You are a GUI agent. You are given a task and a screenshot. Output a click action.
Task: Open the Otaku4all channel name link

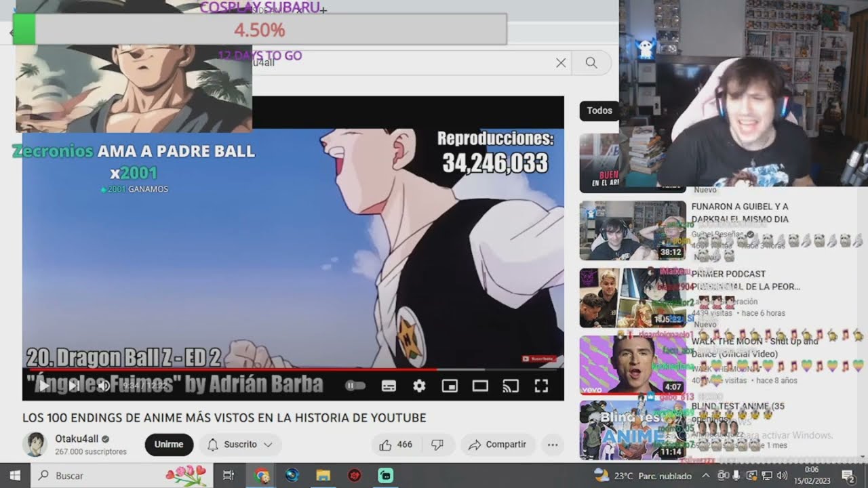pos(77,439)
